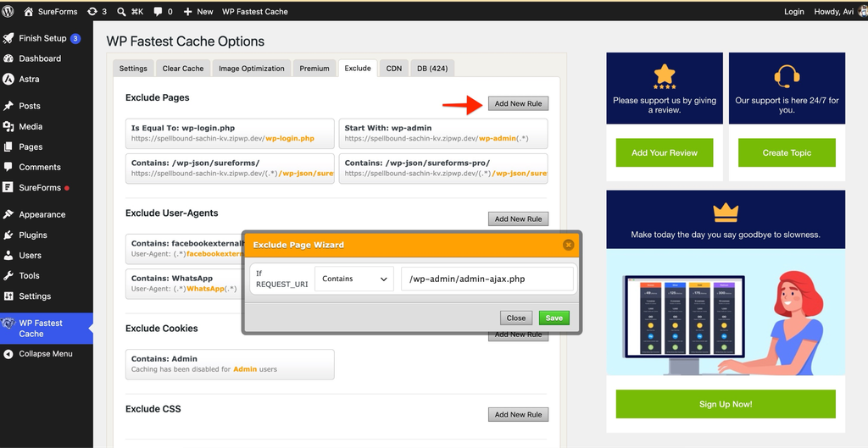Open the search ⌘K icon

click(121, 11)
